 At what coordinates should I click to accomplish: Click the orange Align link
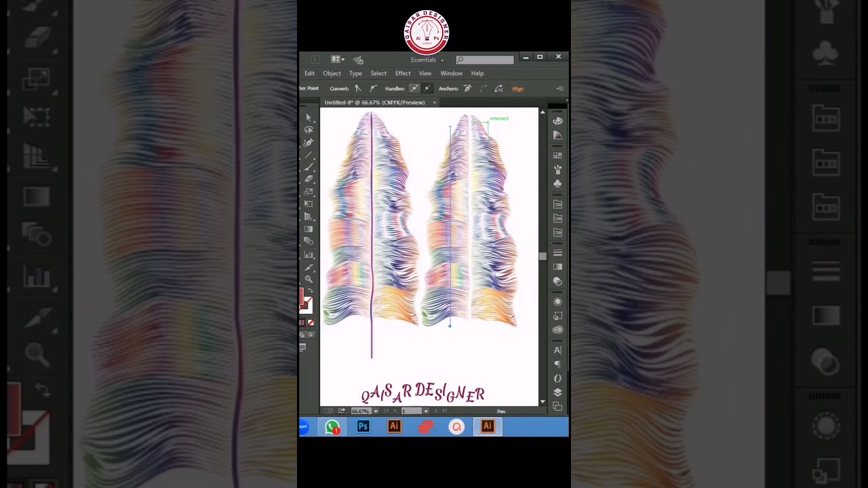(x=517, y=89)
